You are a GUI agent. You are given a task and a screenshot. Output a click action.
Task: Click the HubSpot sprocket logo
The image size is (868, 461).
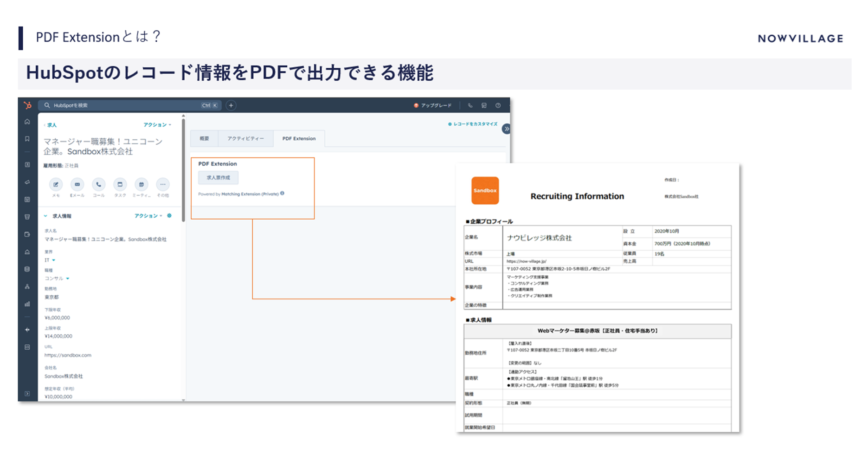[28, 105]
